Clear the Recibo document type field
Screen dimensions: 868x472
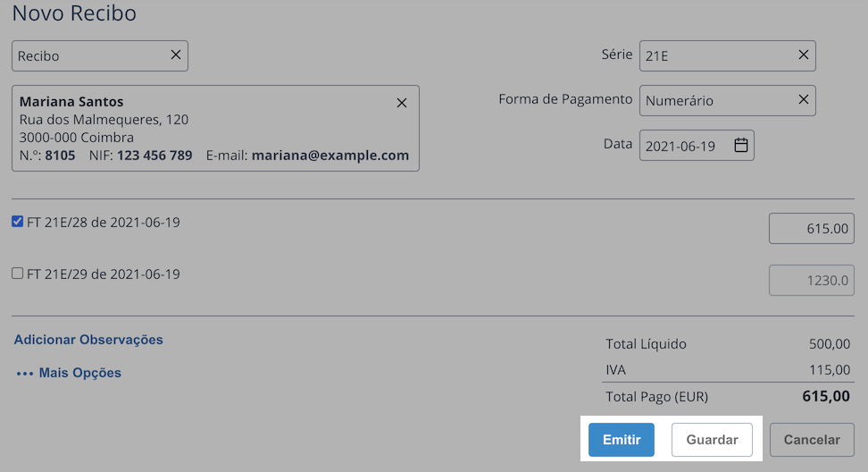pyautogui.click(x=176, y=55)
